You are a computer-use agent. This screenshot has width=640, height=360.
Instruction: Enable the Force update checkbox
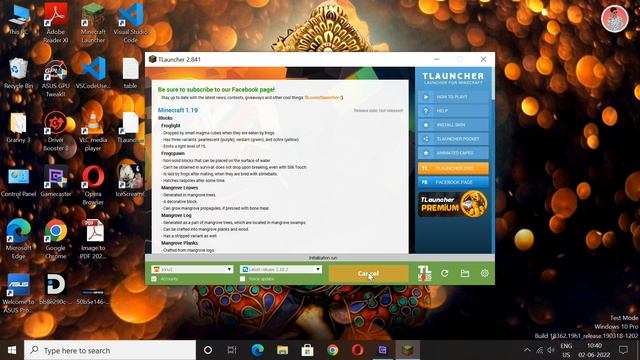(242, 279)
